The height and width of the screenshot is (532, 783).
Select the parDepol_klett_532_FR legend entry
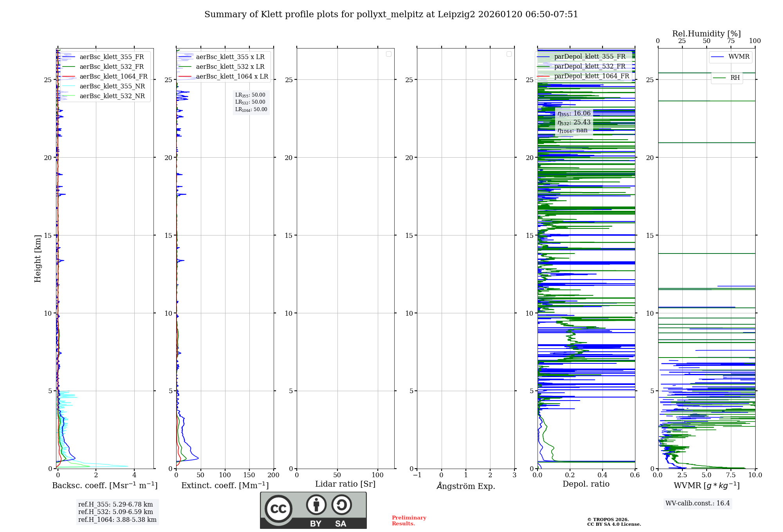pos(589,66)
